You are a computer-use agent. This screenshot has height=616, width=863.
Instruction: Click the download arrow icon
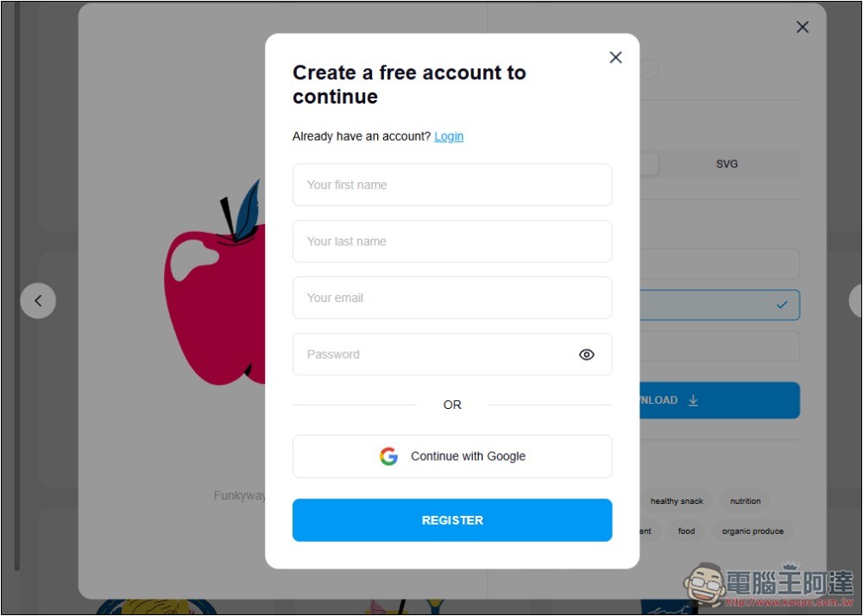point(693,400)
